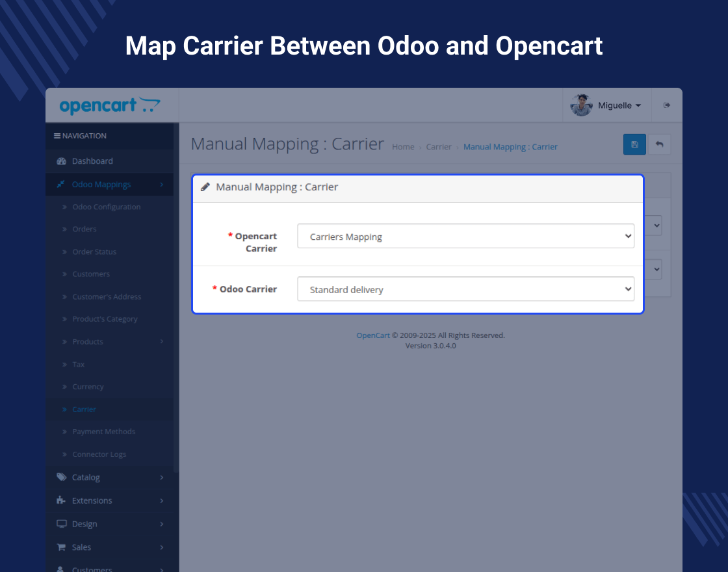728x572 pixels.
Task: Expand the Catalog chevron
Action: coord(162,477)
